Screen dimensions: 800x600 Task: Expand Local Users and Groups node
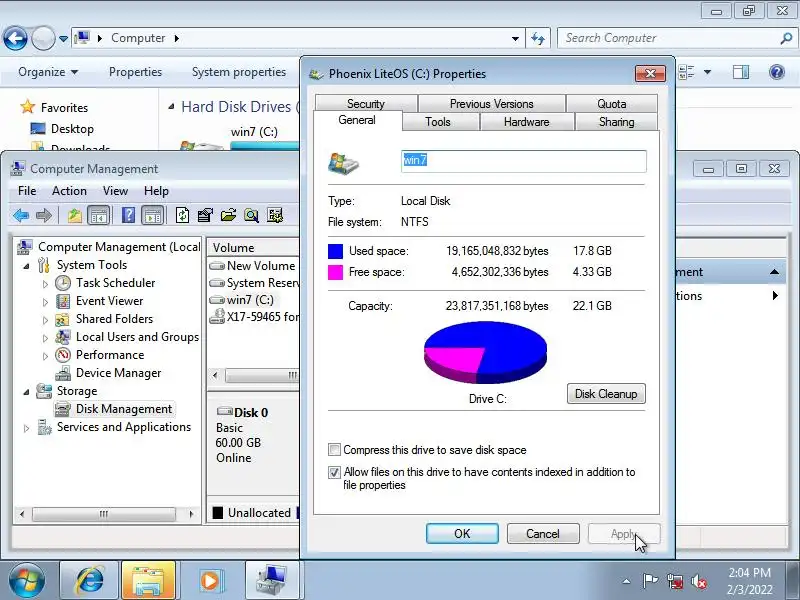45,338
